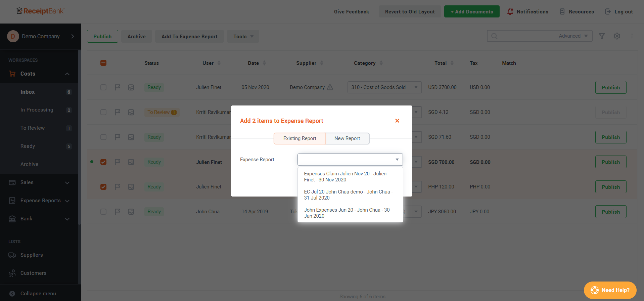
Task: View image of SGD 71.60 row
Action: (131, 137)
